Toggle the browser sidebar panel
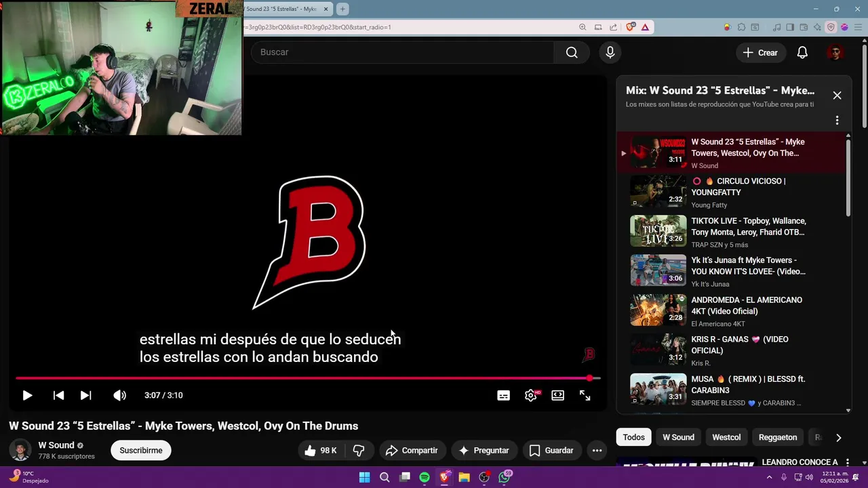This screenshot has width=868, height=488. click(790, 27)
